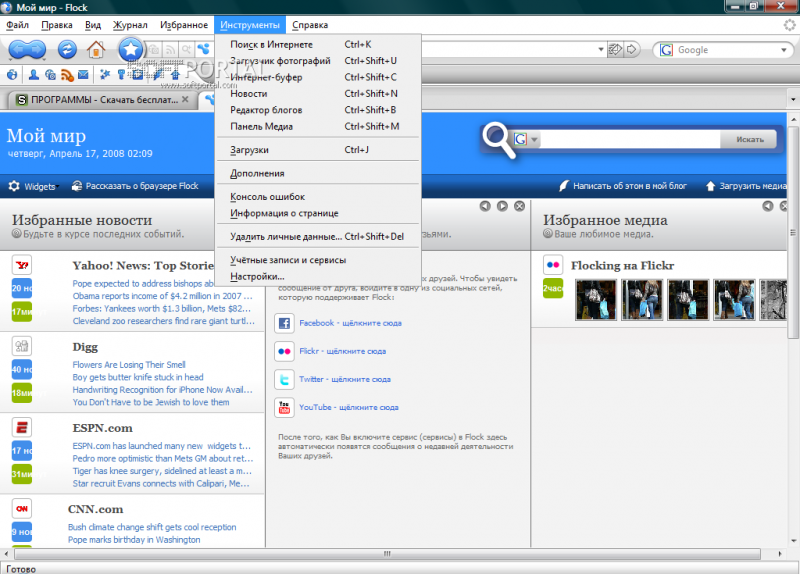800x574 pixels.
Task: Select Редактор блогов menu item
Action: click(318, 110)
